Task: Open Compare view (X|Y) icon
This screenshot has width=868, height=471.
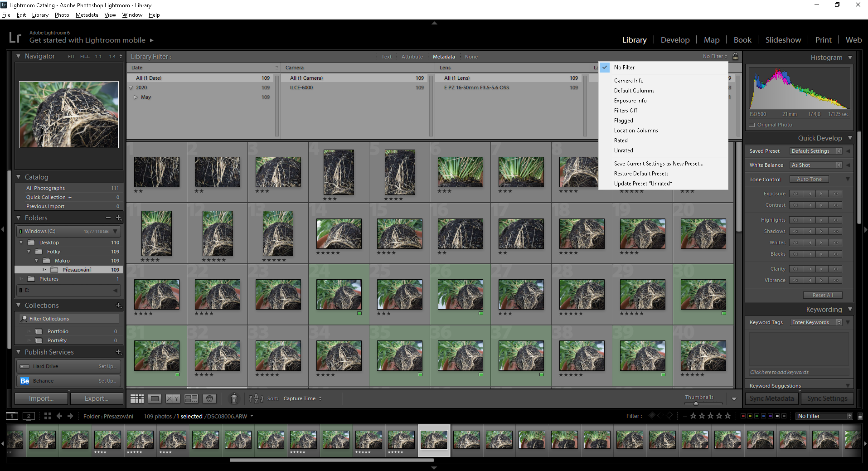Action: coord(173,398)
